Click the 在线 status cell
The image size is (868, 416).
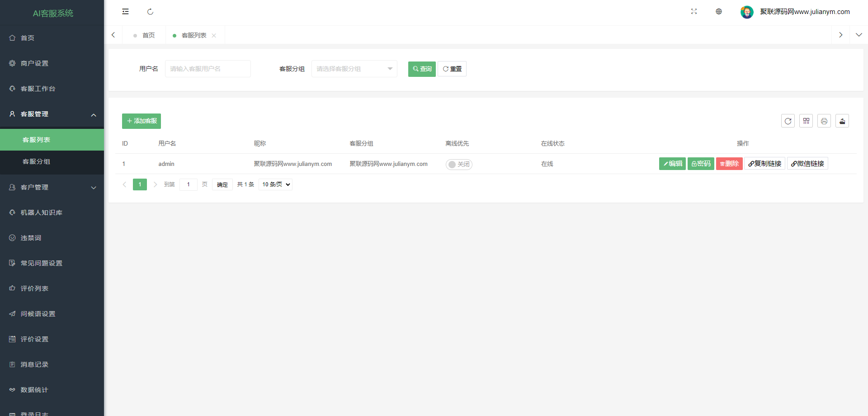pos(547,164)
